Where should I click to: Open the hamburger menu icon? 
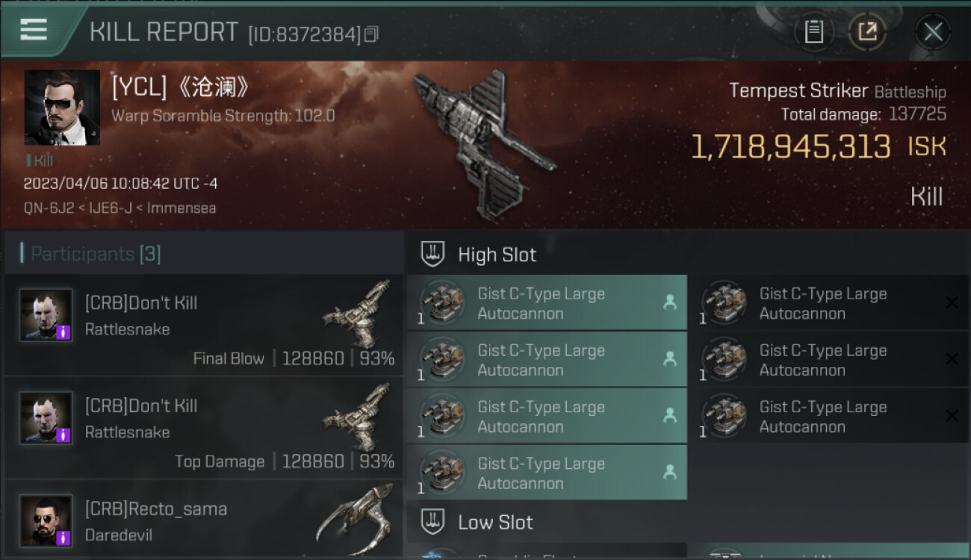point(34,30)
